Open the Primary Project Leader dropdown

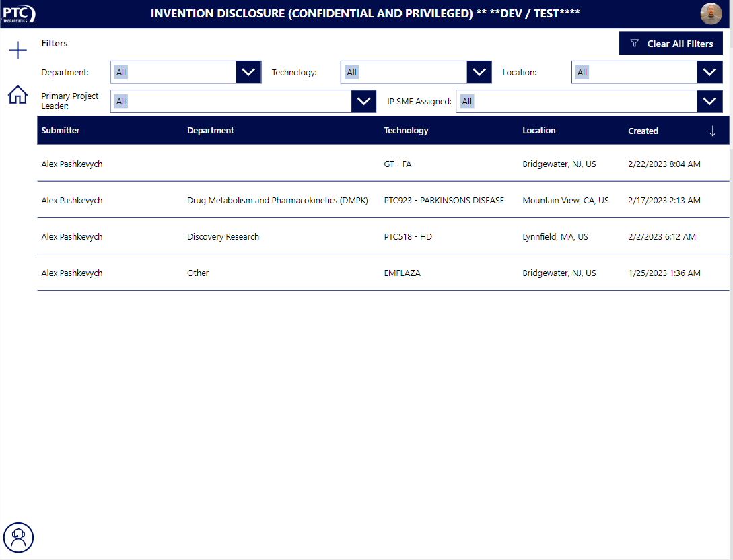363,101
